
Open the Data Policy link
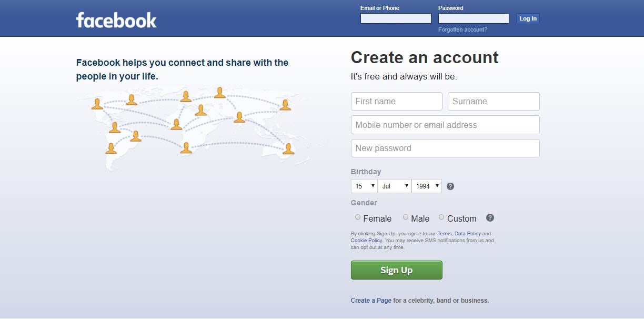[x=467, y=233]
